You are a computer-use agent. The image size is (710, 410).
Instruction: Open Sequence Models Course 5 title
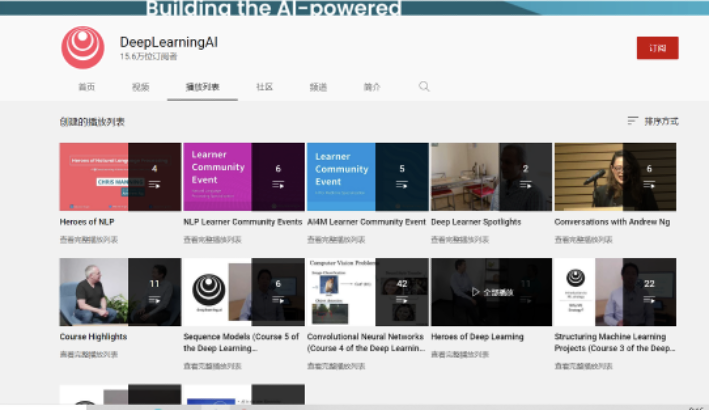pos(241,342)
